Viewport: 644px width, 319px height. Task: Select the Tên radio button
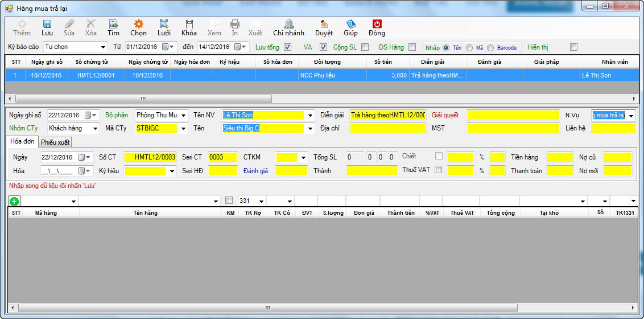pos(446,48)
